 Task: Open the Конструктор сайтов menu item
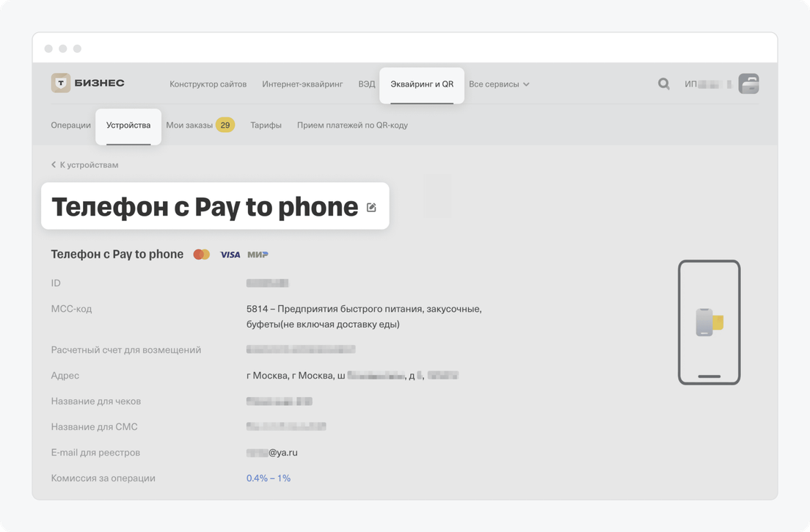[x=208, y=84]
